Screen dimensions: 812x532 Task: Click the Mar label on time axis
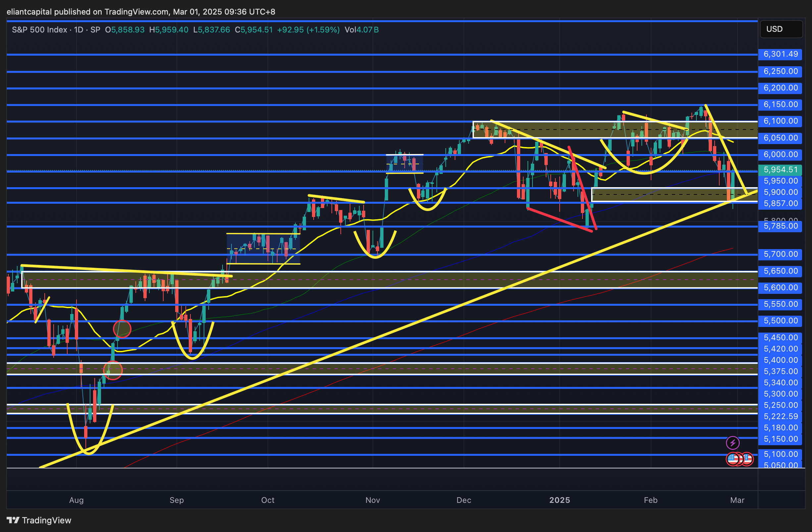(737, 500)
